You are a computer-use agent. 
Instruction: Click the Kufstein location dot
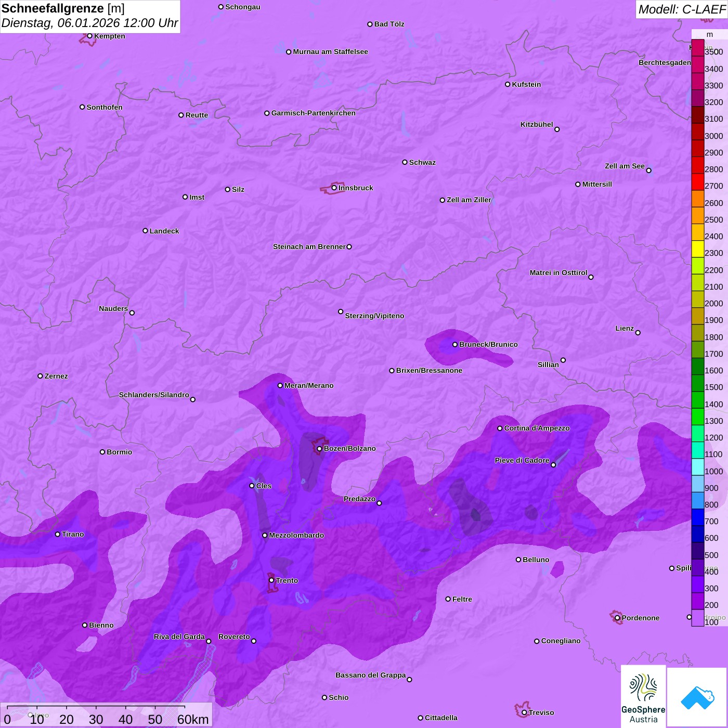click(x=508, y=84)
